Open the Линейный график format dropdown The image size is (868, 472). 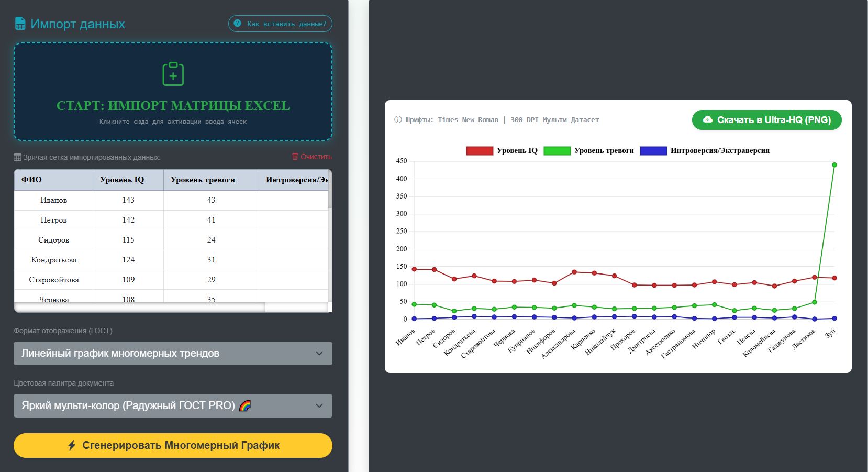173,353
